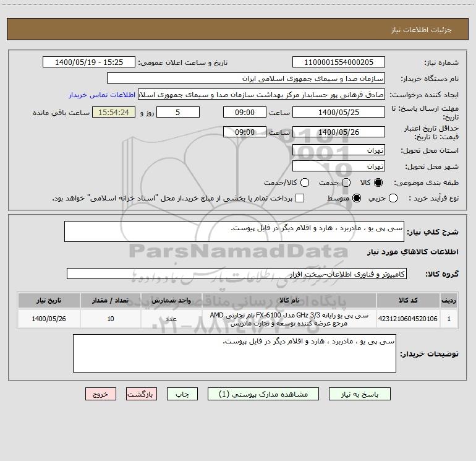Image resolution: width=476 pixels, height=461 pixels.
Task: Click the شماره نیاز field 1100001554000205
Action: pyautogui.click(x=339, y=62)
